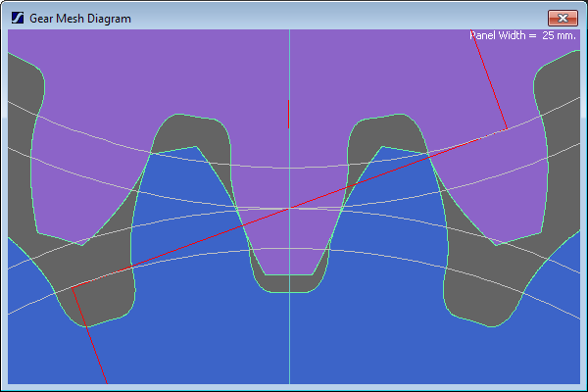Click the 'Gear Mesh Diagram' window title
The height and width of the screenshot is (392, 588).
80,19
